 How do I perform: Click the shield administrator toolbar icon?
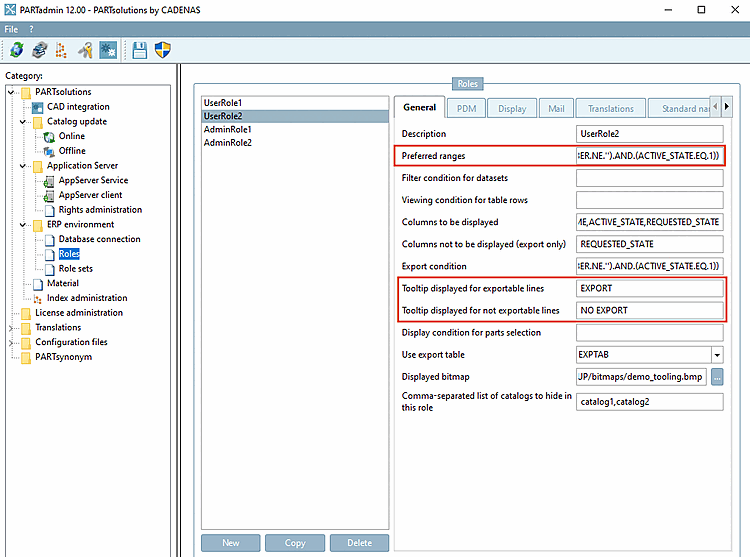[163, 50]
